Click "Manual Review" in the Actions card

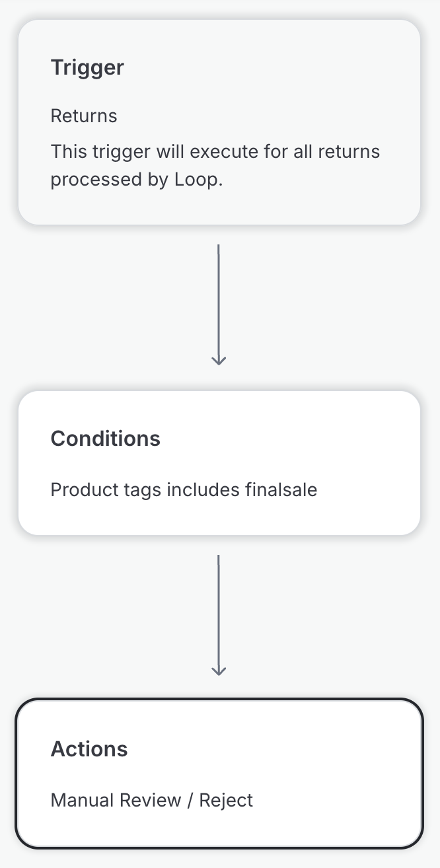(116, 801)
